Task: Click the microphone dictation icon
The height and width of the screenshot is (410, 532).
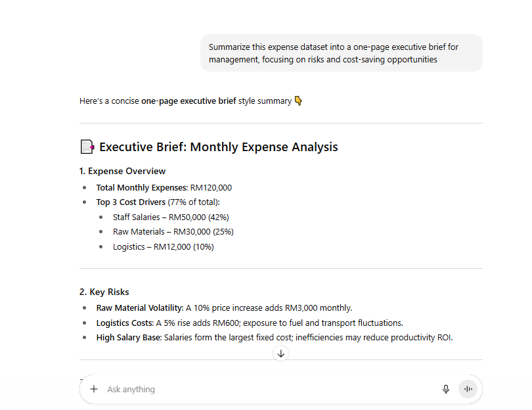Action: point(446,389)
